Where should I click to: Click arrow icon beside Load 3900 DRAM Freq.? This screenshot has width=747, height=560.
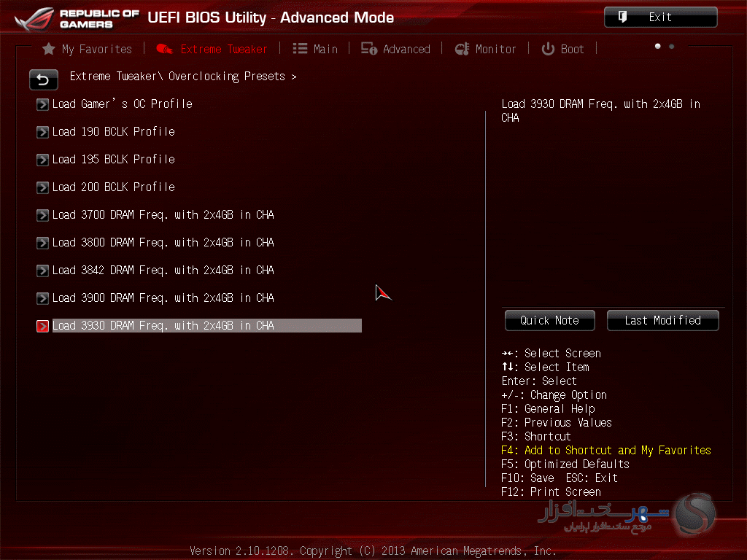42,298
